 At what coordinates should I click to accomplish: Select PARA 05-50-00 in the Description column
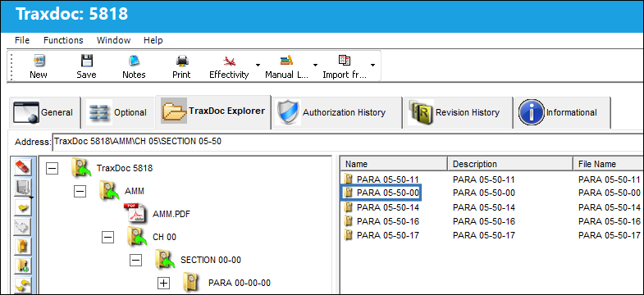(x=484, y=193)
